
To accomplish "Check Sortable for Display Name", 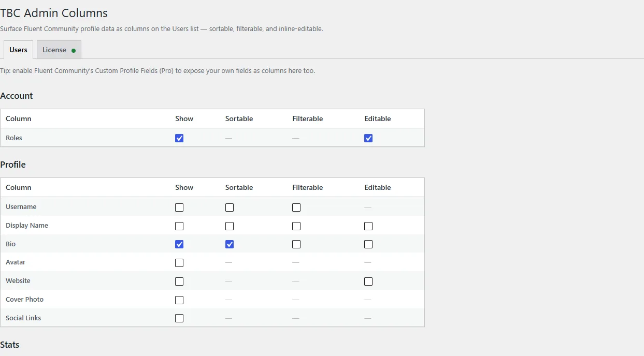I will (230, 226).
